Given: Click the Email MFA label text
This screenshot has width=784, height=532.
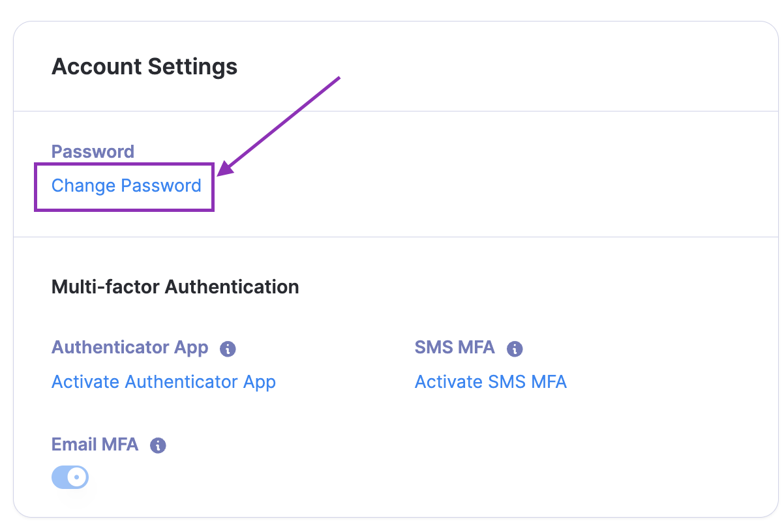Looking at the screenshot, I should point(95,445).
